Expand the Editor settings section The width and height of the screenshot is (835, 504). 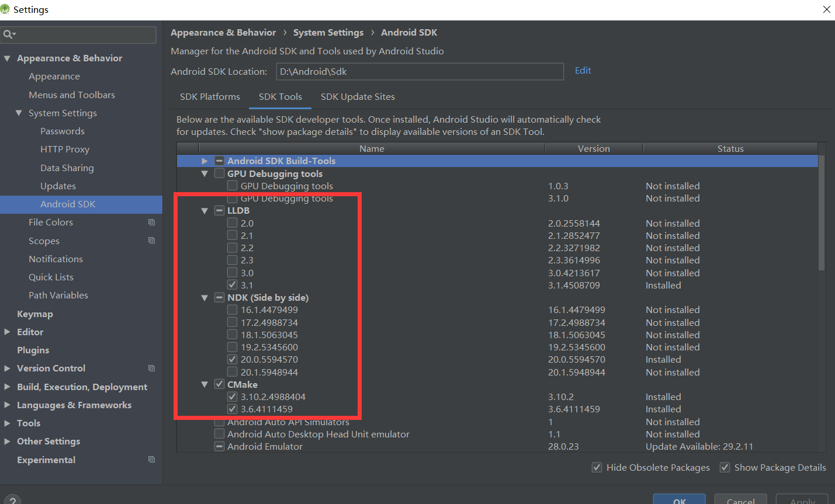coord(7,332)
